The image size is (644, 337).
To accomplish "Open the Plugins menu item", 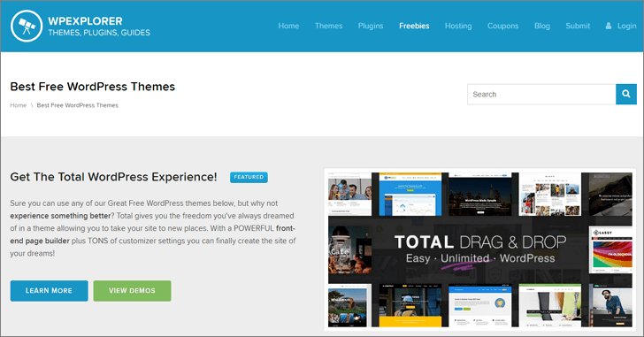I will point(371,26).
